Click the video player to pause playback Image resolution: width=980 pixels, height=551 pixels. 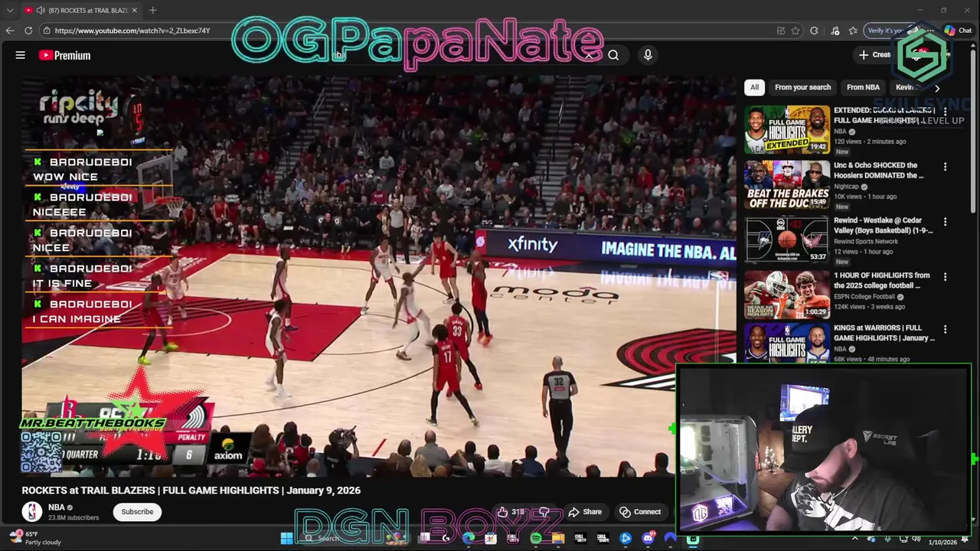pyautogui.click(x=379, y=275)
